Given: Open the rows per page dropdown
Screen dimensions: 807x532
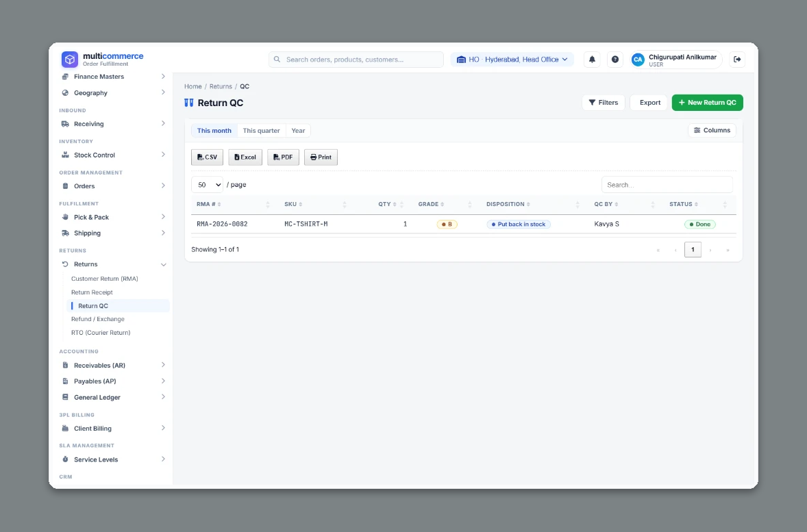Looking at the screenshot, I should (207, 185).
